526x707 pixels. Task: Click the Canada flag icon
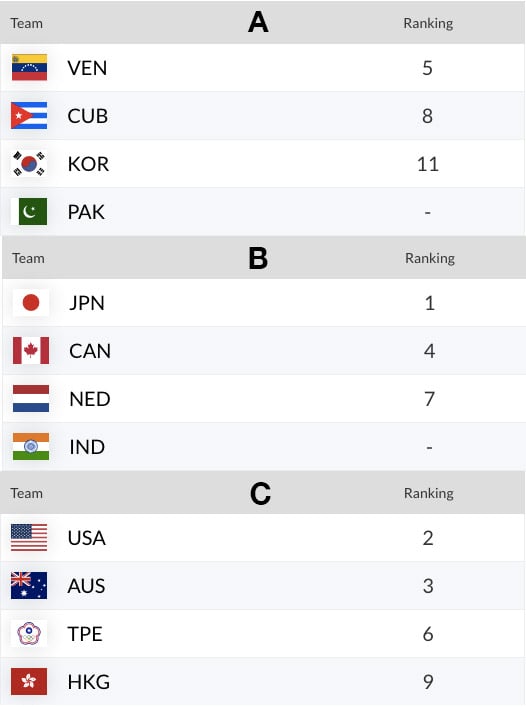point(31,350)
